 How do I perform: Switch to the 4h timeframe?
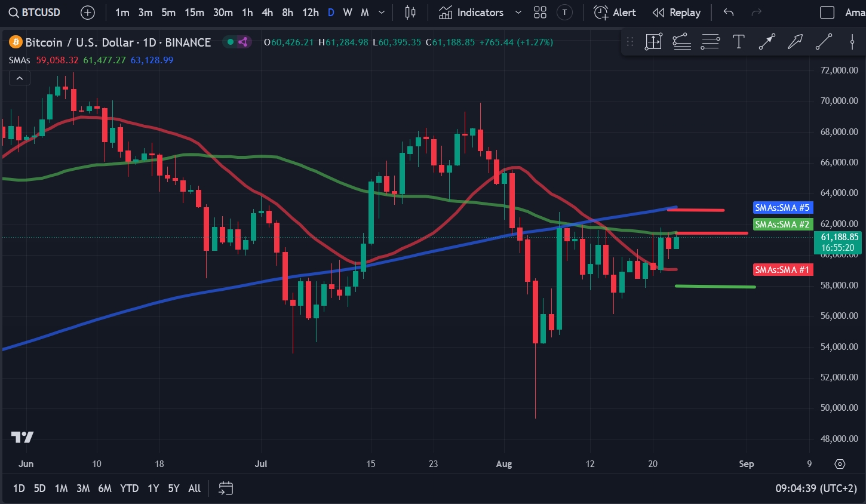[x=267, y=13]
